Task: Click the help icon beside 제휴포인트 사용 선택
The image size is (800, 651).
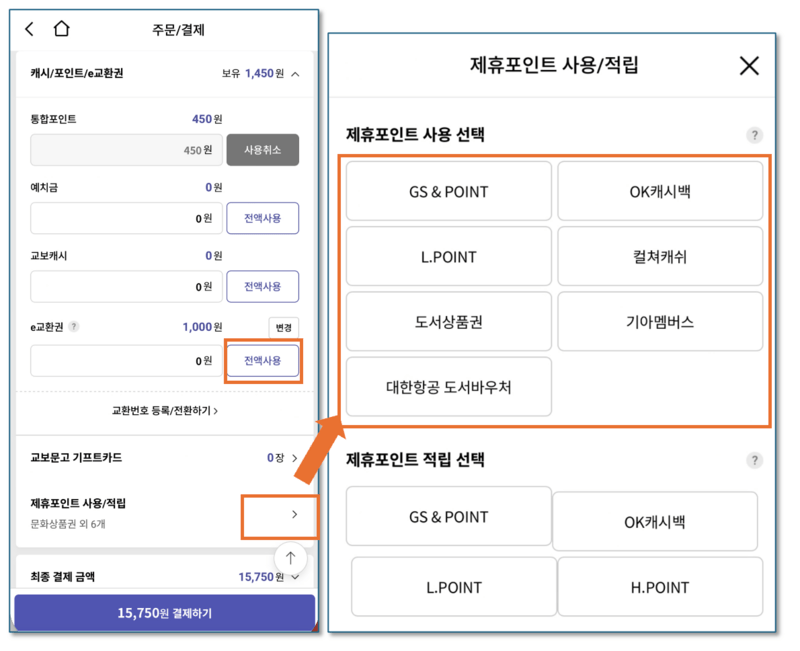Action: coord(755,135)
